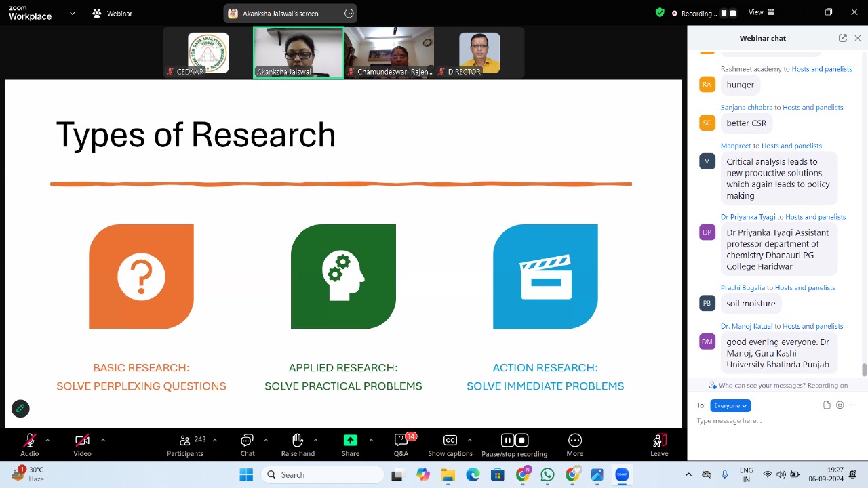Open the 'Everyone' recipient dropdown
868x488 pixels.
[730, 405]
